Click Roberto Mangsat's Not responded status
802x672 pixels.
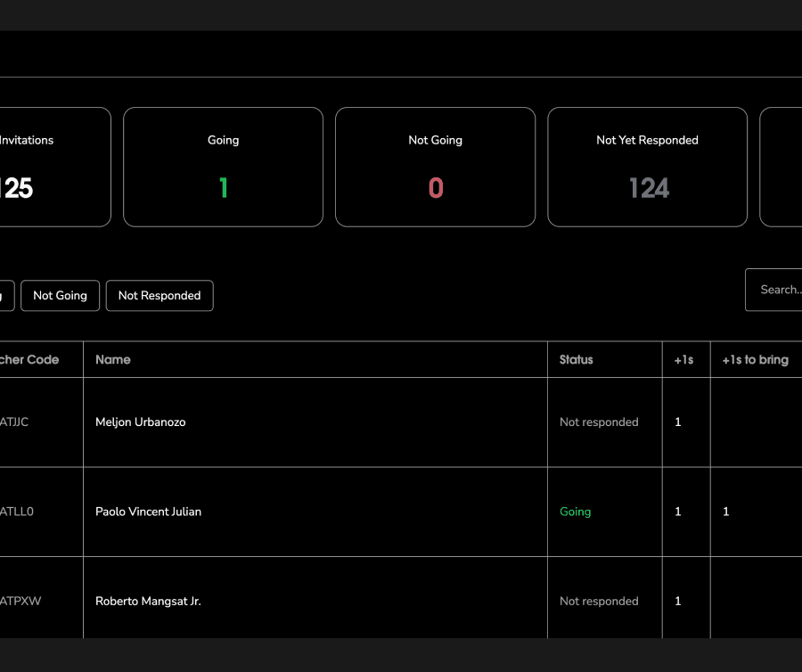tap(599, 602)
